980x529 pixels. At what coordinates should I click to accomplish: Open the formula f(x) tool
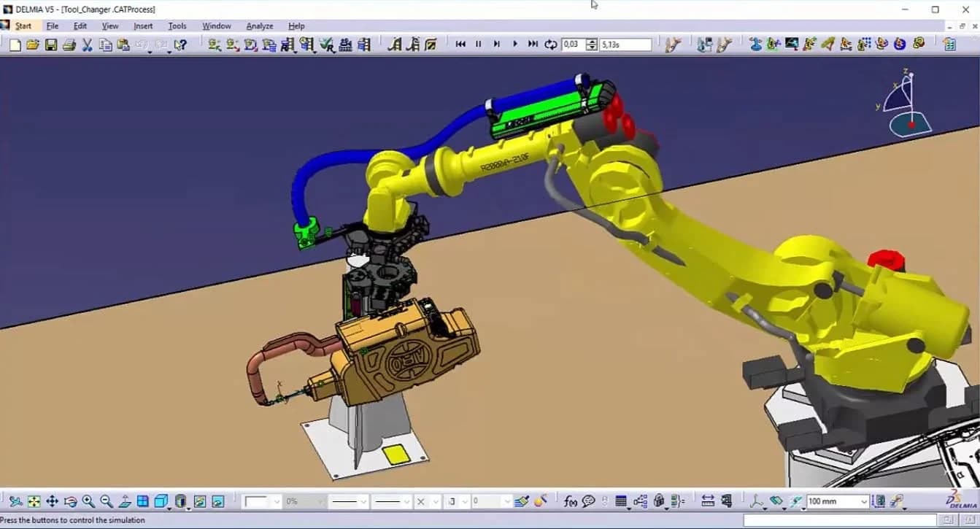tap(571, 501)
